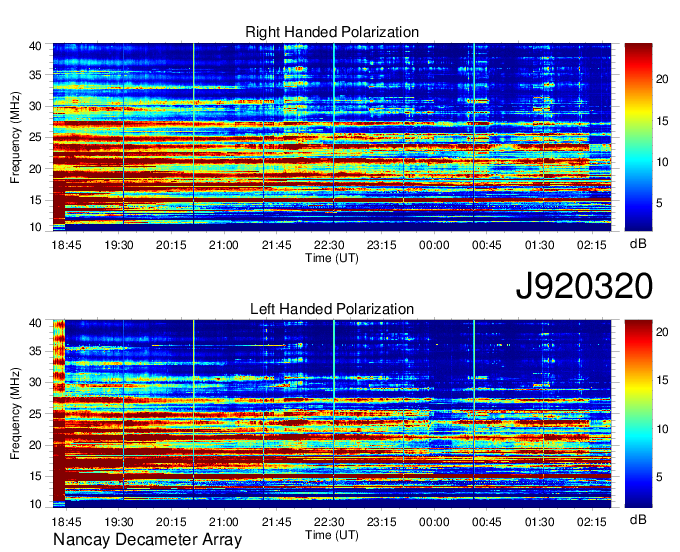
Task: Click Time (UT) label under Right Handed plot
Action: (332, 258)
